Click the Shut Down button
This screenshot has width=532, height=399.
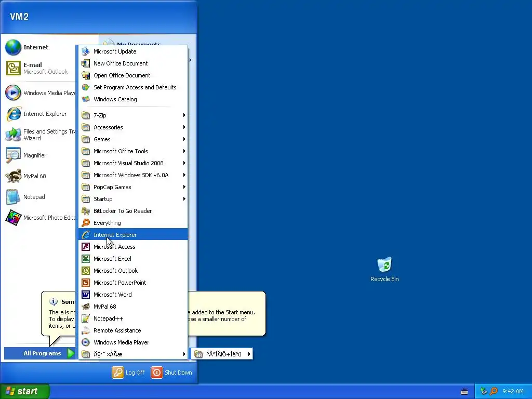(x=171, y=373)
